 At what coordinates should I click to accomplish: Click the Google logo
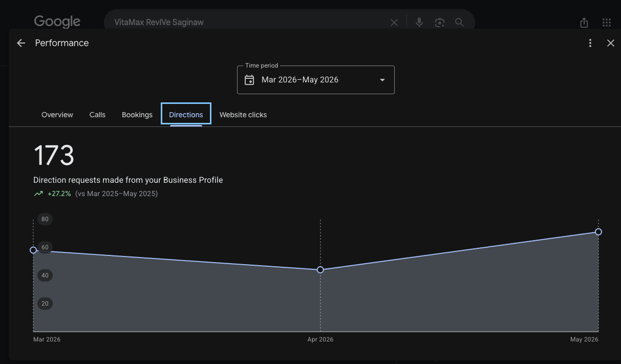57,22
